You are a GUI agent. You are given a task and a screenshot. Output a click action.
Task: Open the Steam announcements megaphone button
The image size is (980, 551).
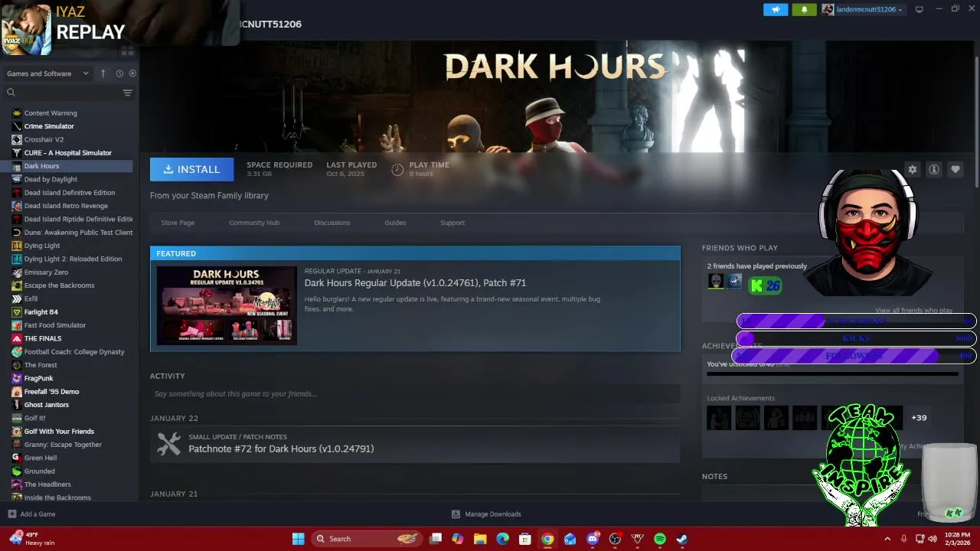pos(775,10)
